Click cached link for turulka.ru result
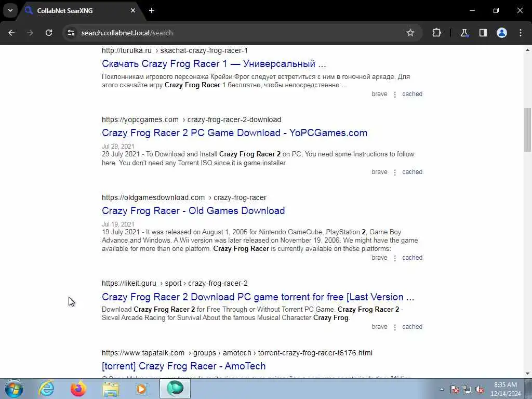The width and height of the screenshot is (532, 399). click(x=412, y=94)
